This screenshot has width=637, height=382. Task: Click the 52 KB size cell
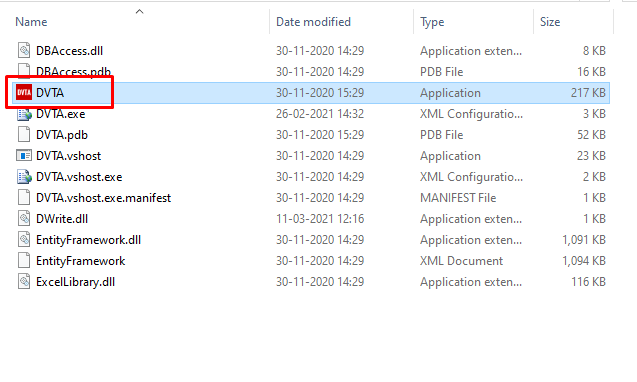[592, 135]
